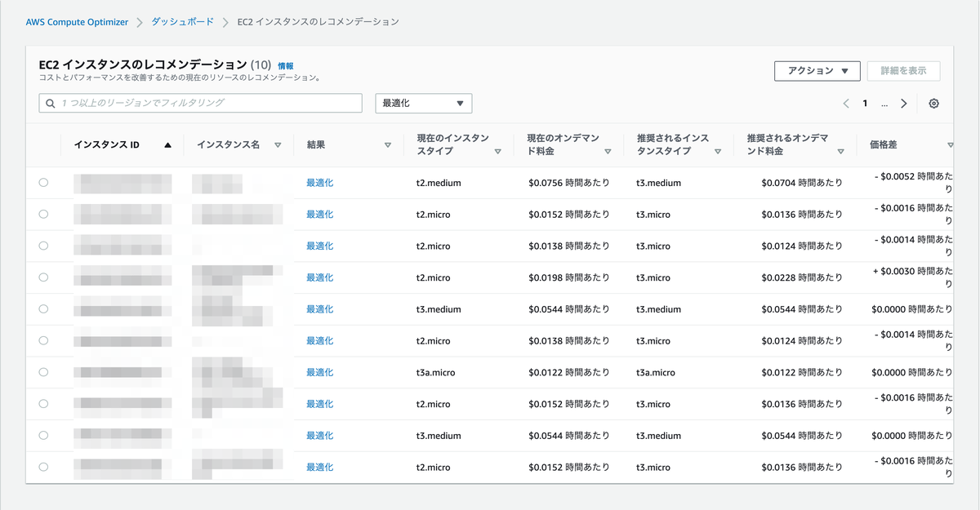Click the $0.0122 current on-demand price cell

point(569,372)
